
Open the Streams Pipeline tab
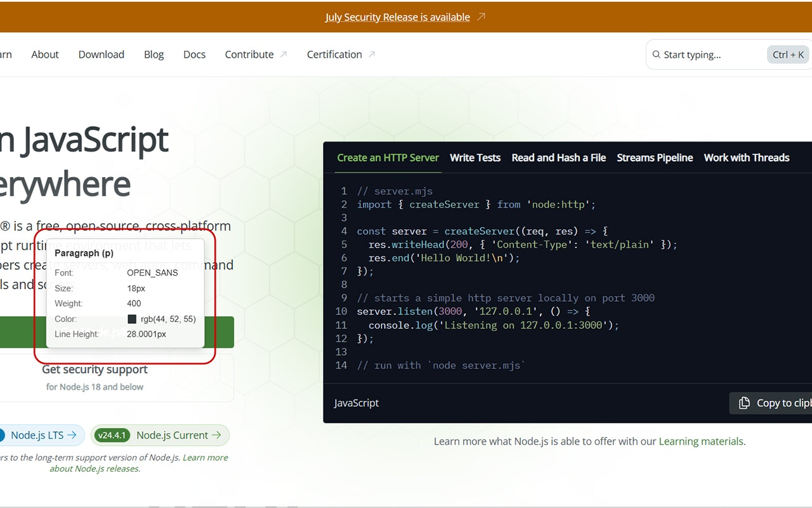(x=655, y=157)
